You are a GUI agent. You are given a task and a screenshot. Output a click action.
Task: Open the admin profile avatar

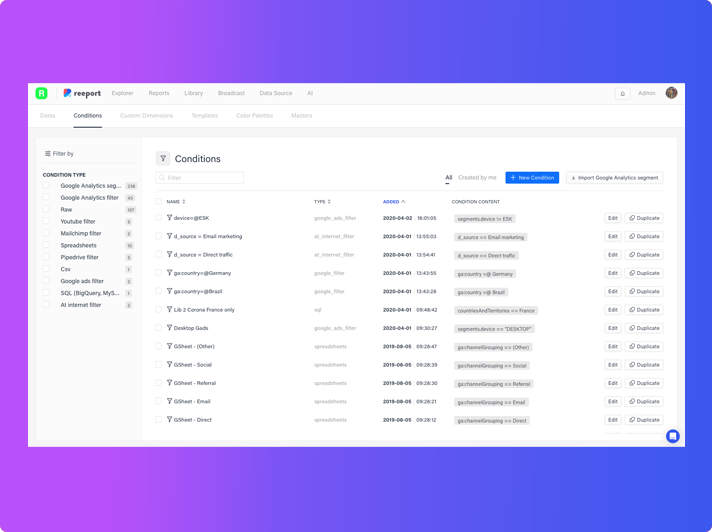671,93
